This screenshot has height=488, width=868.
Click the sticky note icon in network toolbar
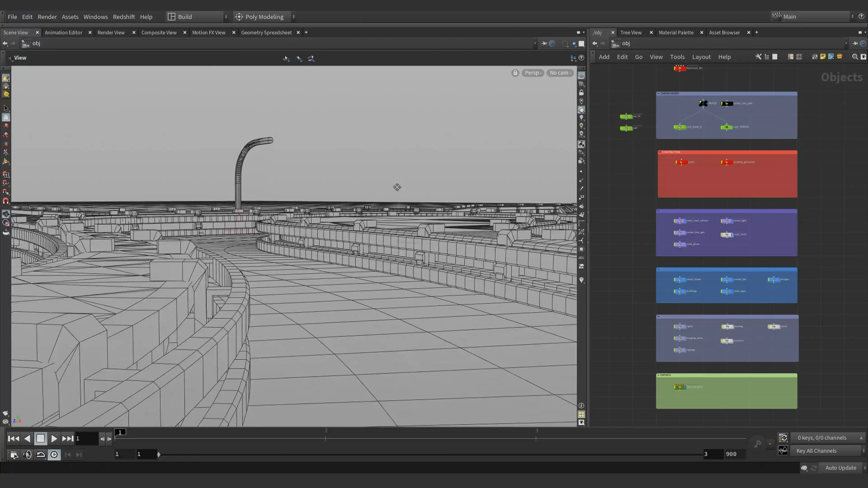click(823, 57)
